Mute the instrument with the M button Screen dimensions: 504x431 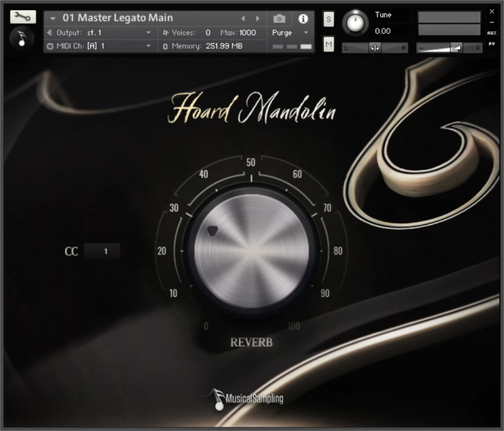coord(328,45)
